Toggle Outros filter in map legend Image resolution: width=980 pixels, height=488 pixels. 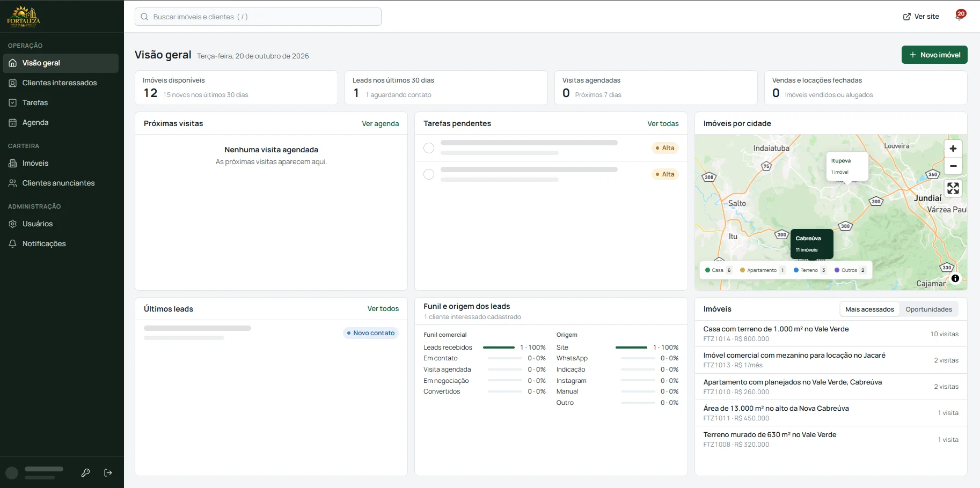click(x=850, y=270)
